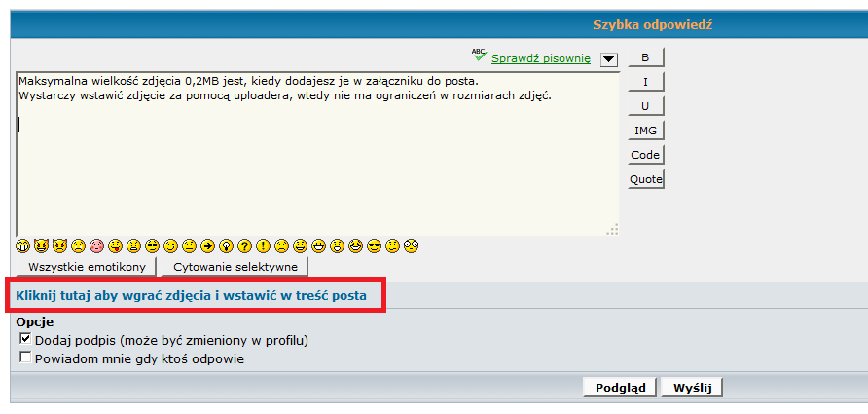Insert the black arrow emoticon
The image size is (868, 414).
click(x=207, y=245)
